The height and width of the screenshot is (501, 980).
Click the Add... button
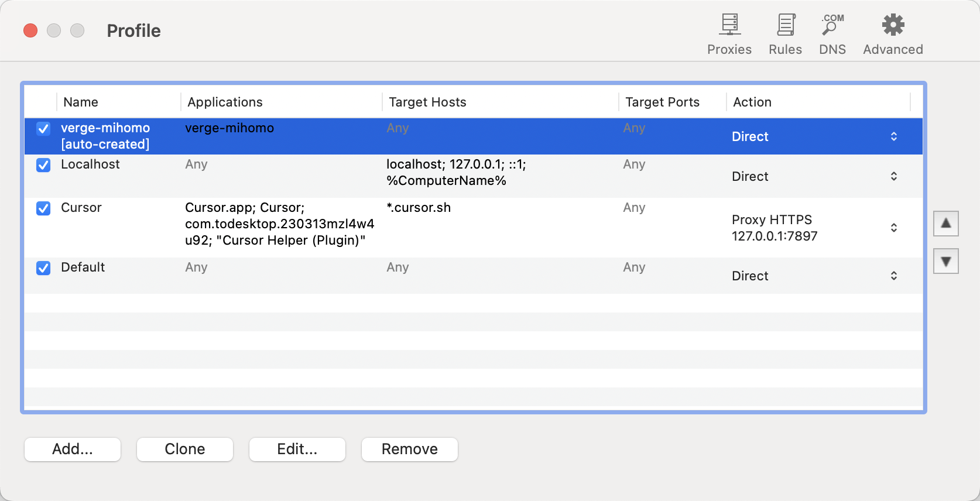73,449
